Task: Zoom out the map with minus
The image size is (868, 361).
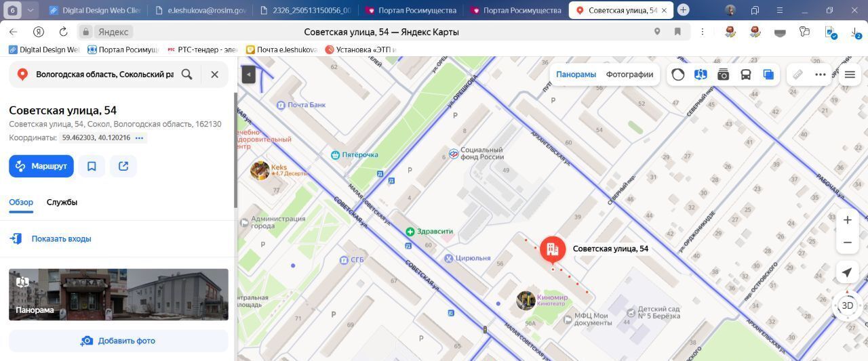Action: [848, 242]
